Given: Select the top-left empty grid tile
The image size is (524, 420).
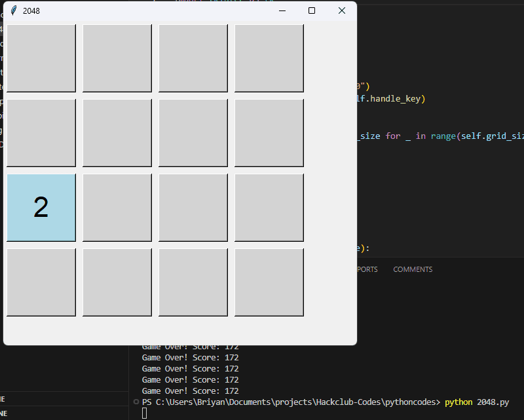Looking at the screenshot, I should 41,58.
